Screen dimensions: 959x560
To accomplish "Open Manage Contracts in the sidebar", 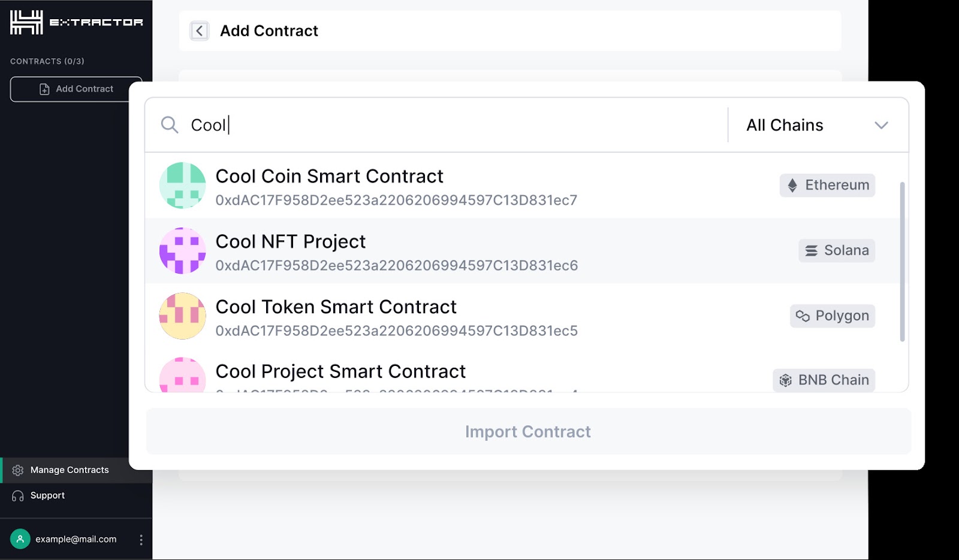I will coord(70,470).
